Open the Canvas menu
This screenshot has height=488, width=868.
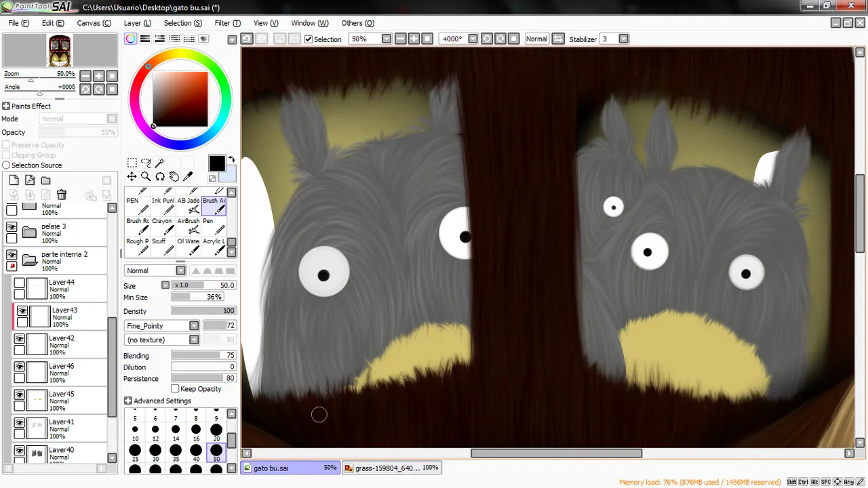pyautogui.click(x=94, y=23)
